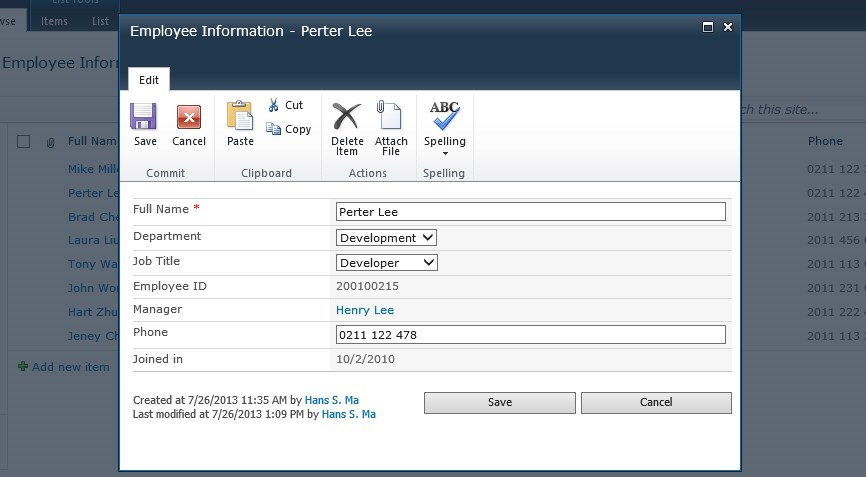This screenshot has width=866, height=477.
Task: Close the Employee Information dialog
Action: [x=728, y=26]
